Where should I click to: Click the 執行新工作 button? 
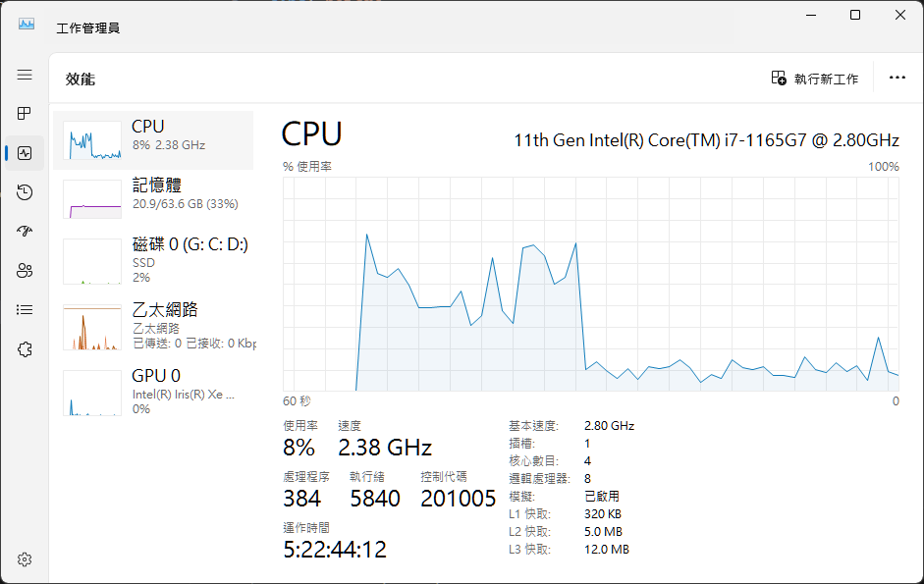(815, 79)
